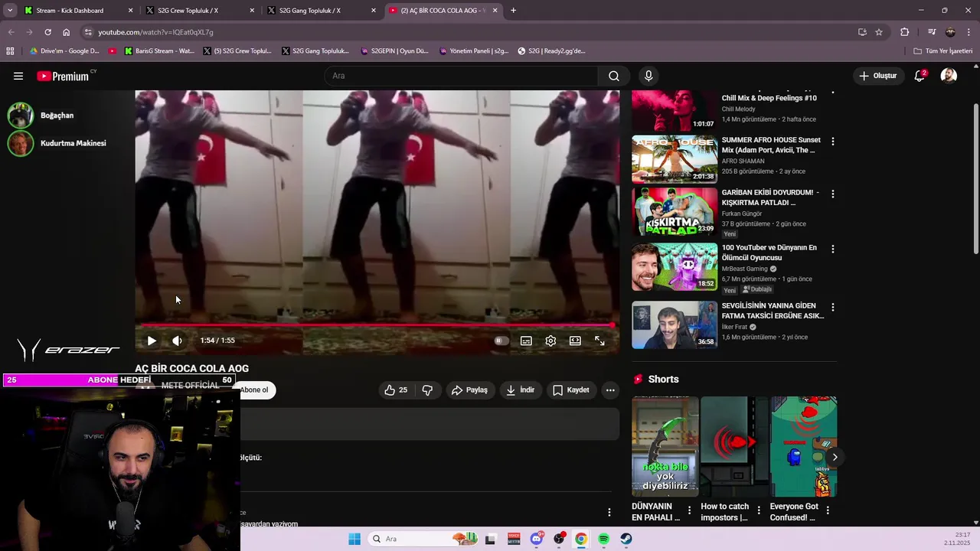Play the video with the play button
The height and width of the screenshot is (551, 980).
[x=152, y=341]
